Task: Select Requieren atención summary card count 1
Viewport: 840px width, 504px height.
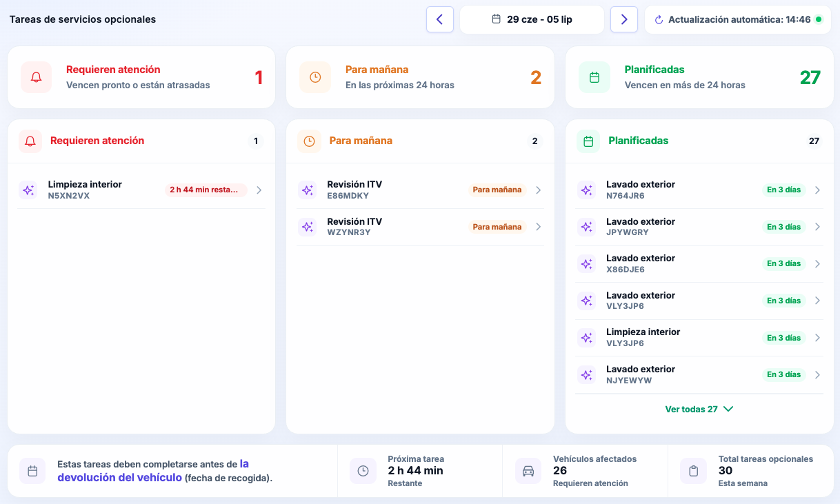Action: 259,77
